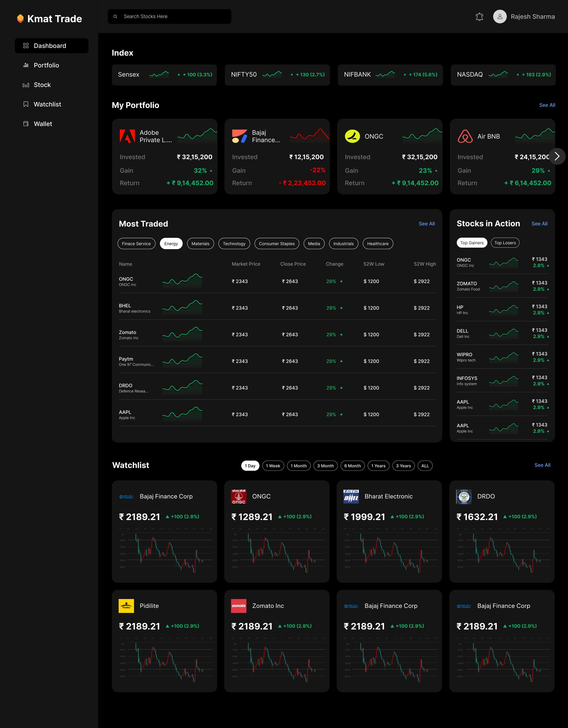This screenshot has width=568, height=728.
Task: Click the Adobe logo in portfolio
Action: point(127,136)
